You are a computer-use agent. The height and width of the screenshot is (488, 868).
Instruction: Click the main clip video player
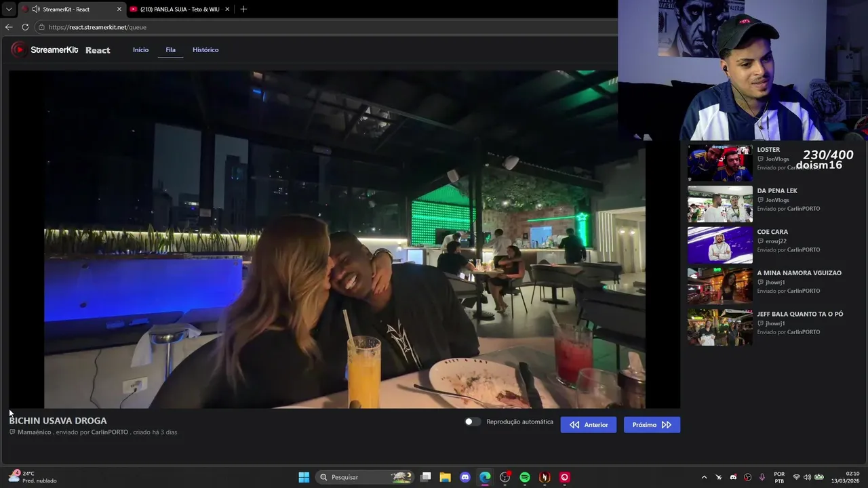tap(344, 239)
